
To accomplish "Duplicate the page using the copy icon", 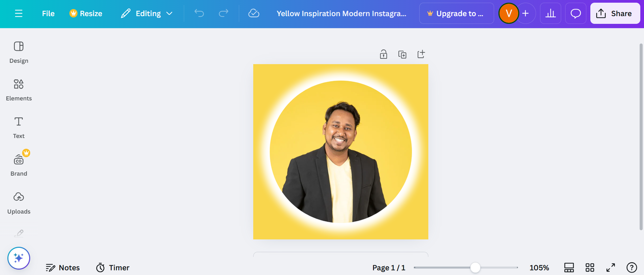I will [403, 54].
